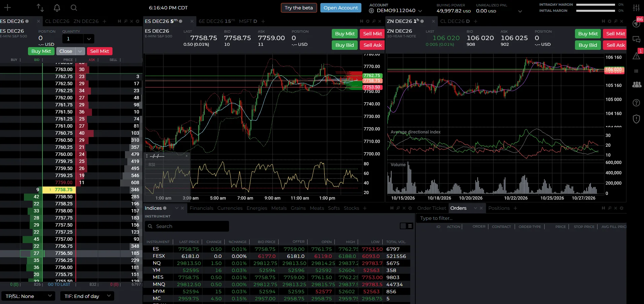Click the plus icon to add module
This screenshot has height=304, width=644.
[x=7, y=7]
